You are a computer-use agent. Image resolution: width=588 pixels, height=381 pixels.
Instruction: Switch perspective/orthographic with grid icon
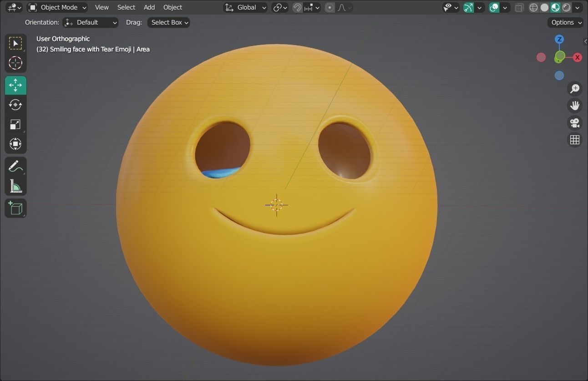(575, 140)
